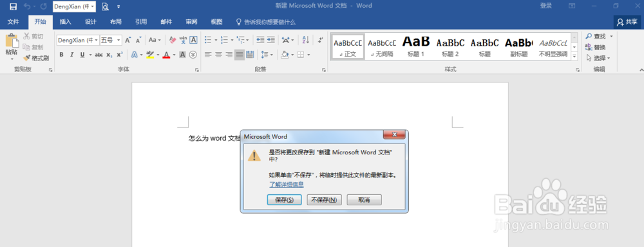Viewport: 644px width, 247px height.
Task: Click the Asian layout icon
Action: coord(286,41)
